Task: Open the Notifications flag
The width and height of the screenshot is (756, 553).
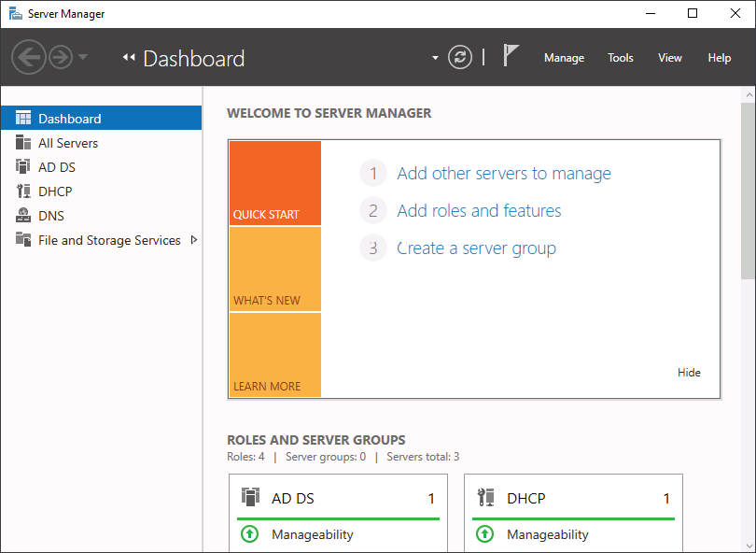Action: [511, 55]
